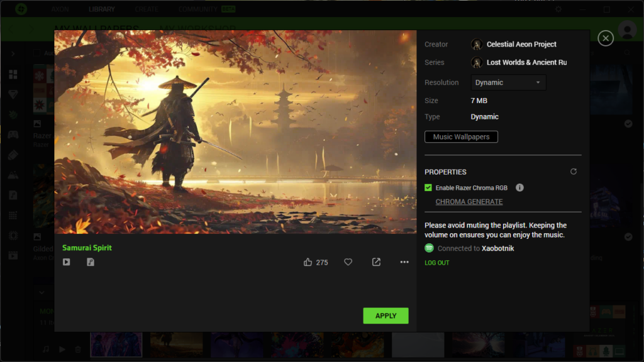
Task: Select the video clip sidebar icon
Action: pos(13,256)
